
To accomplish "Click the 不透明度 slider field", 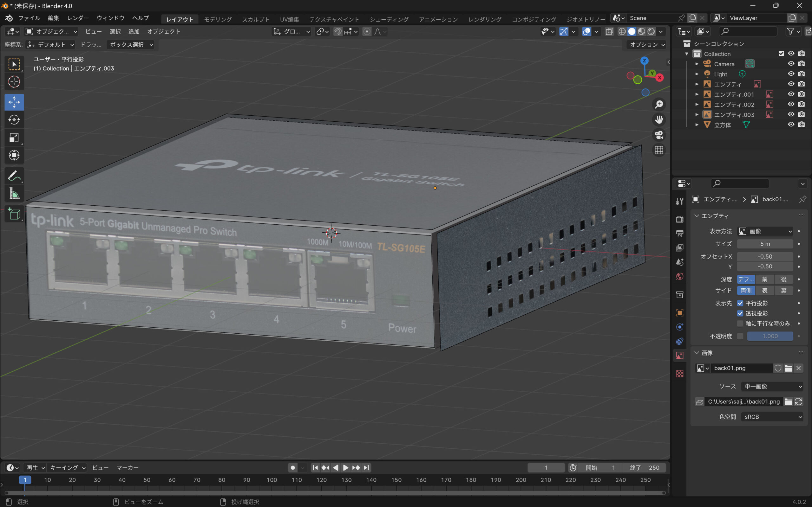I will (x=770, y=336).
